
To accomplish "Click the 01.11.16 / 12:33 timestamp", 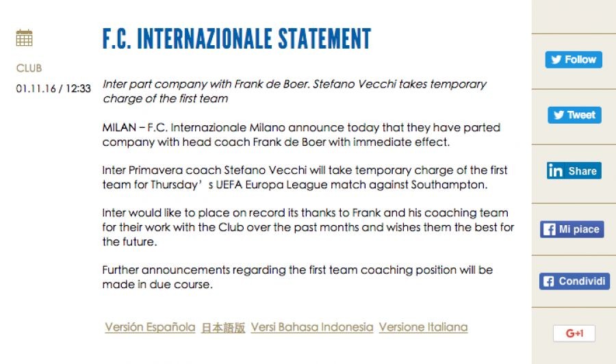I will [x=53, y=89].
